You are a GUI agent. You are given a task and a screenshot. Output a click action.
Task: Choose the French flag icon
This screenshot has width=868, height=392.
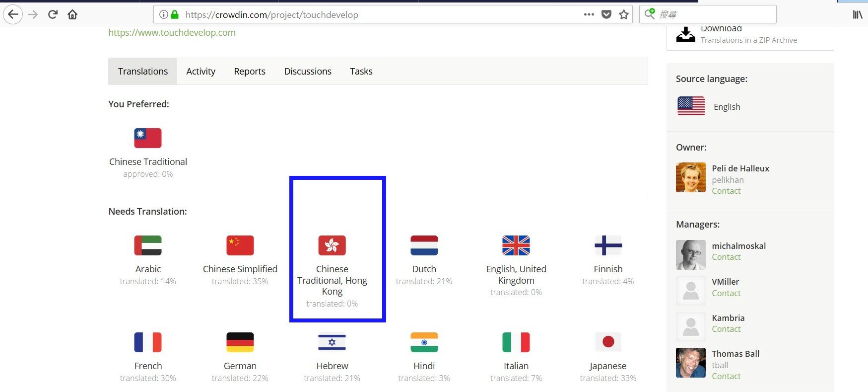click(148, 342)
